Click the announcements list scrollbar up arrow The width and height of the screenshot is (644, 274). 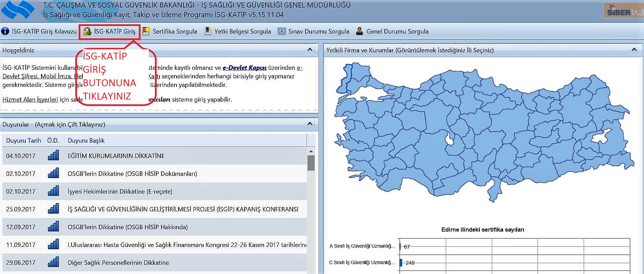click(311, 151)
